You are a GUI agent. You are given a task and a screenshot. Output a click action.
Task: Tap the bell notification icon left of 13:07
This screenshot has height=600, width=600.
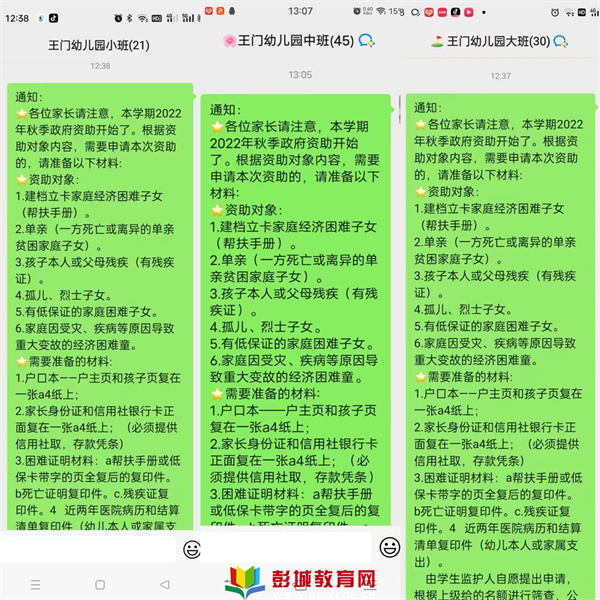(x=232, y=11)
